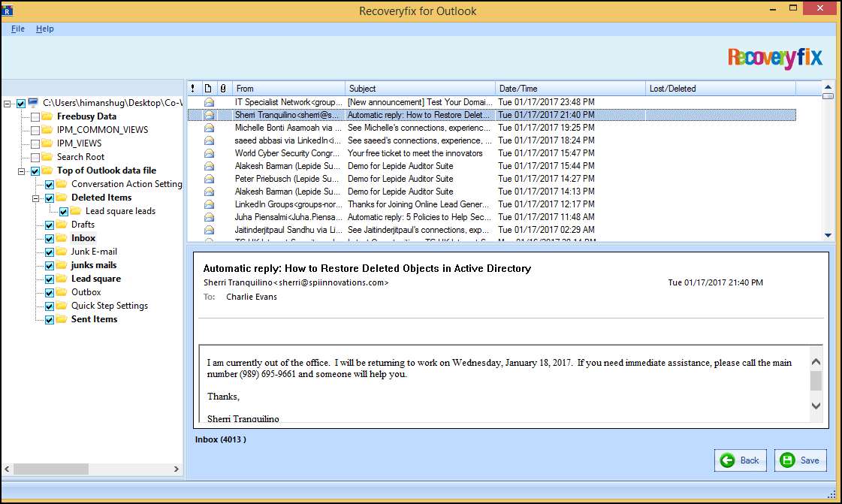Click the Sent Items folder icon
The image size is (842, 504).
(62, 318)
